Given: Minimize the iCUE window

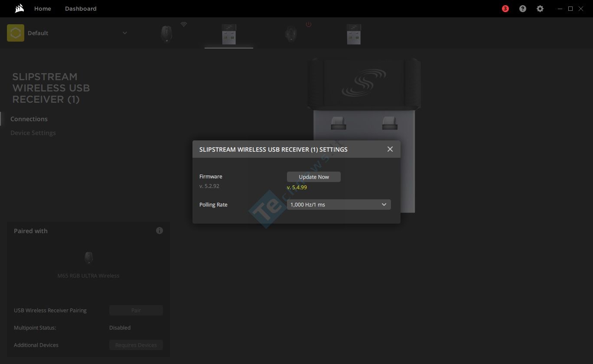Looking at the screenshot, I should pos(559,9).
